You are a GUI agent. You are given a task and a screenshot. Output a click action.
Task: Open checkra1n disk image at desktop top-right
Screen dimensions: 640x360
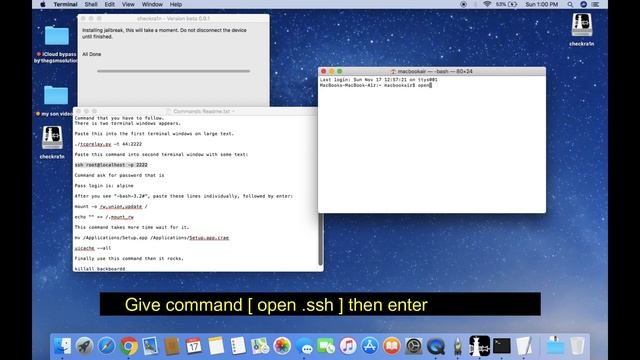(582, 25)
